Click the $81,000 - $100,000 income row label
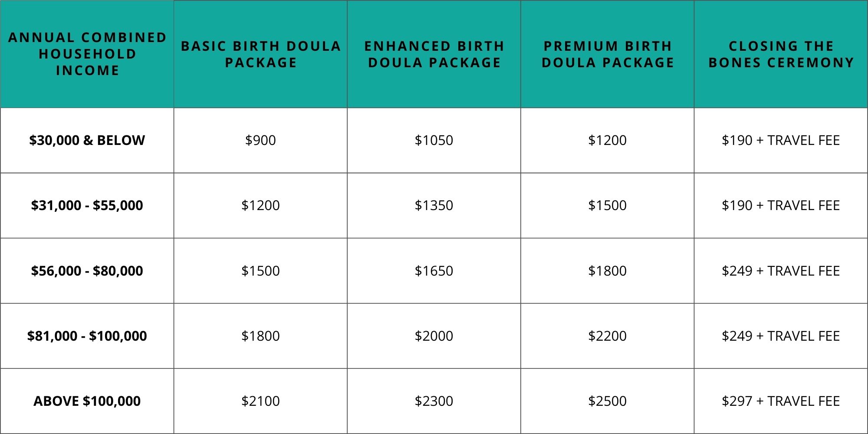The width and height of the screenshot is (868, 434). click(x=87, y=336)
